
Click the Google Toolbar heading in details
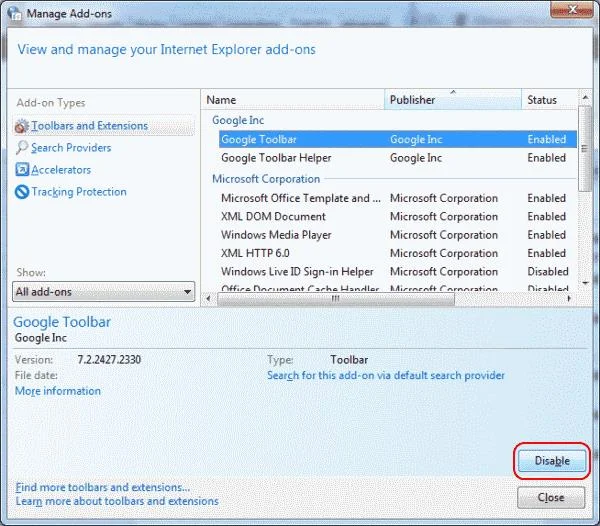[x=62, y=322]
